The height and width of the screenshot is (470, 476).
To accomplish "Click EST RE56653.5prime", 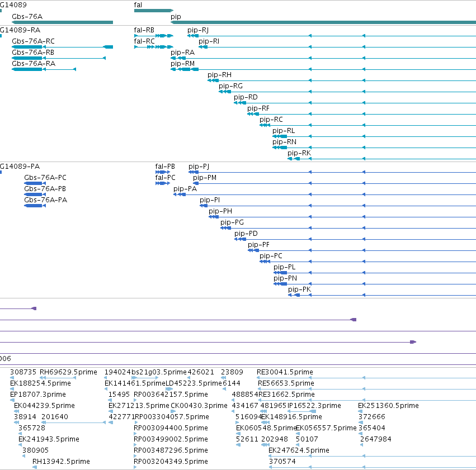I will (286, 383).
